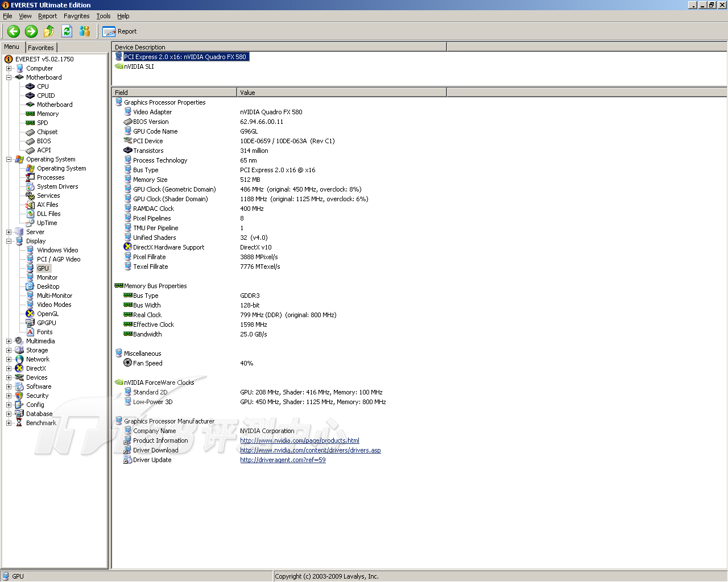Open the Tools menu

click(103, 16)
